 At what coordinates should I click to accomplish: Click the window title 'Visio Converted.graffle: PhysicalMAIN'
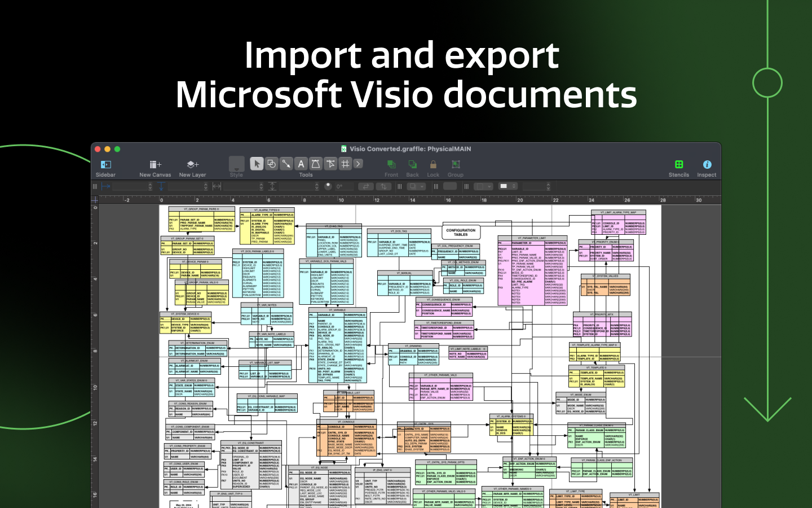[410, 149]
